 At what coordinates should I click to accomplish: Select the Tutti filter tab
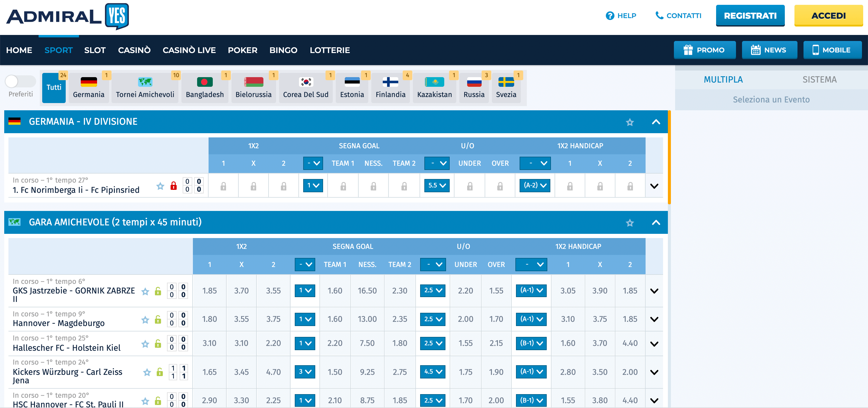54,88
